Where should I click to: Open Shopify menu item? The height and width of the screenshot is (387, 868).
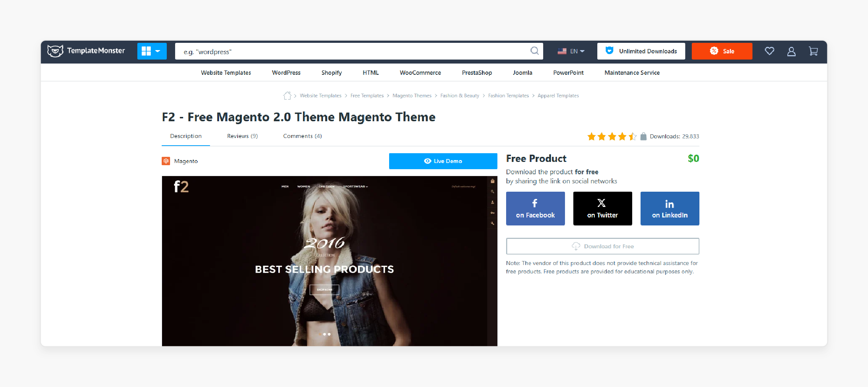point(332,73)
